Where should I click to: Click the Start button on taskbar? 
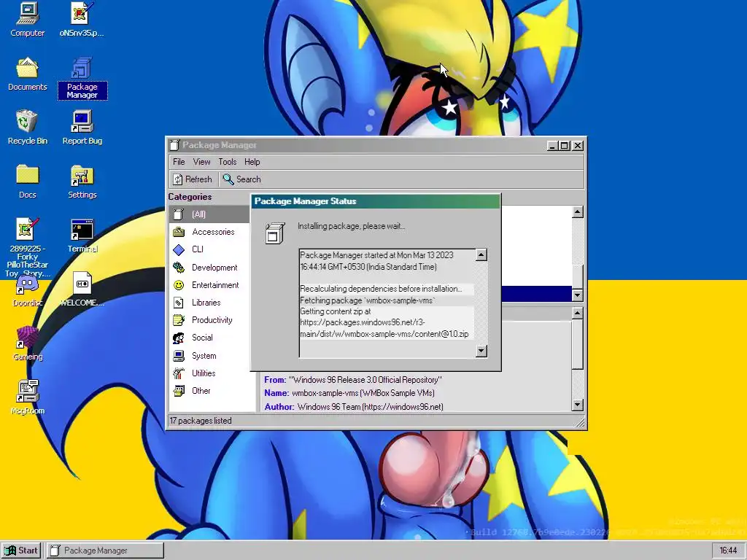point(21,551)
